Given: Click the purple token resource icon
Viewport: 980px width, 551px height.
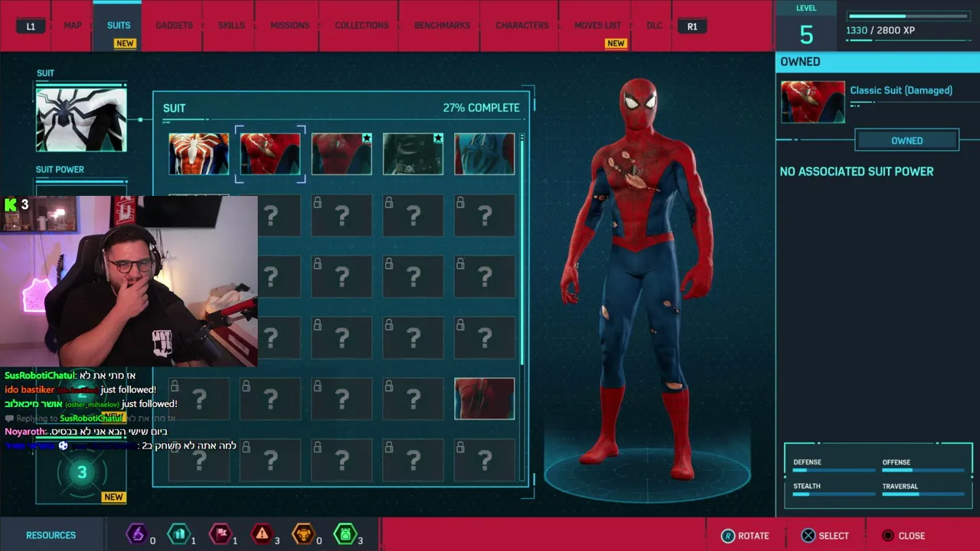Looking at the screenshot, I should coord(136,533).
